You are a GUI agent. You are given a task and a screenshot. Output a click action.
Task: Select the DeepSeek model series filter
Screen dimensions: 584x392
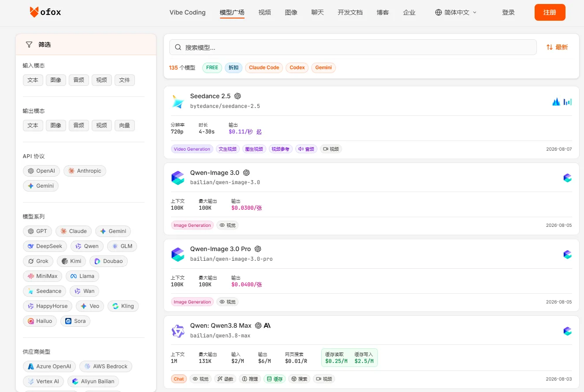point(45,246)
